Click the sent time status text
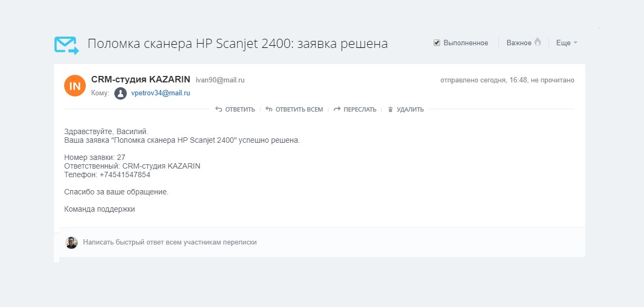The height and width of the screenshot is (307, 644). pyautogui.click(x=507, y=80)
